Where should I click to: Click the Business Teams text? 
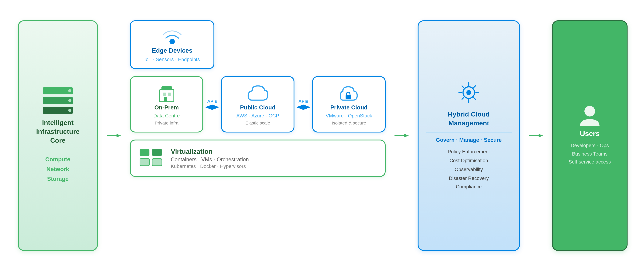coord(590,154)
